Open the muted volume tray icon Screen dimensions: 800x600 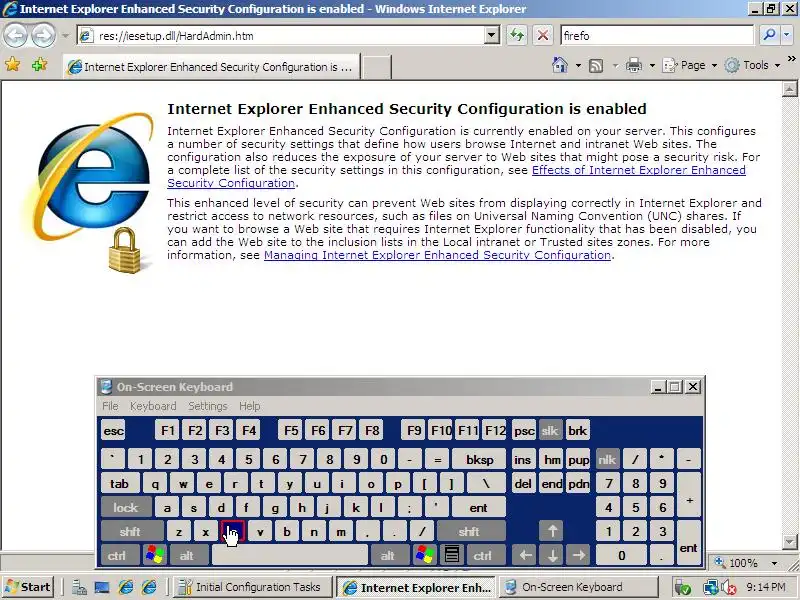(729, 587)
